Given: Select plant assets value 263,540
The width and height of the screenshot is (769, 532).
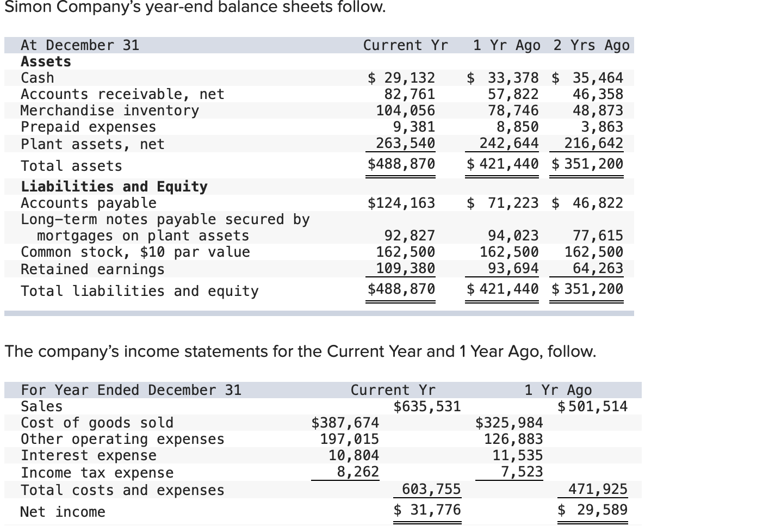Looking at the screenshot, I should point(406,143).
